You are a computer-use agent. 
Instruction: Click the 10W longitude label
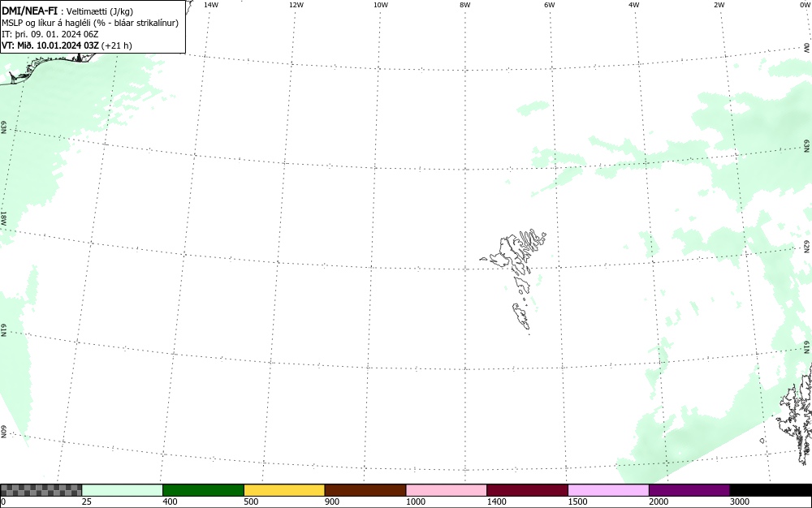pyautogui.click(x=381, y=5)
